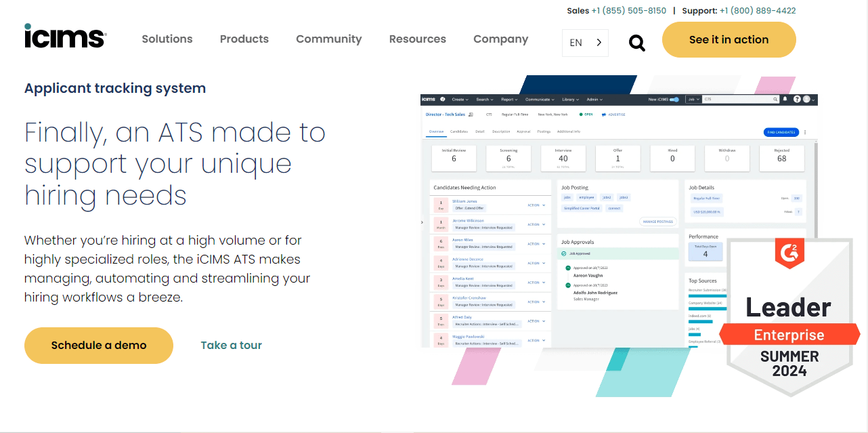The height and width of the screenshot is (433, 868).
Task: Click the G2 Leader Enterprise badge
Action: (x=789, y=317)
